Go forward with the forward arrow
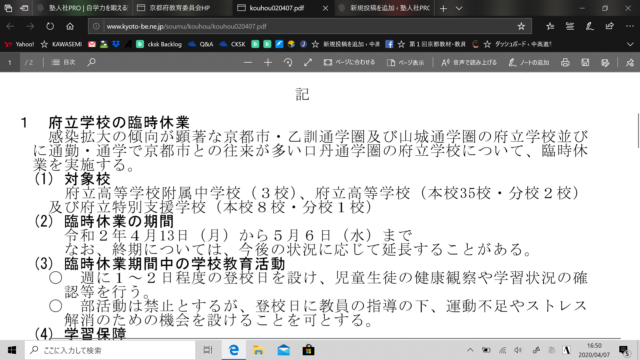The width and height of the screenshot is (640, 360). 30,27
